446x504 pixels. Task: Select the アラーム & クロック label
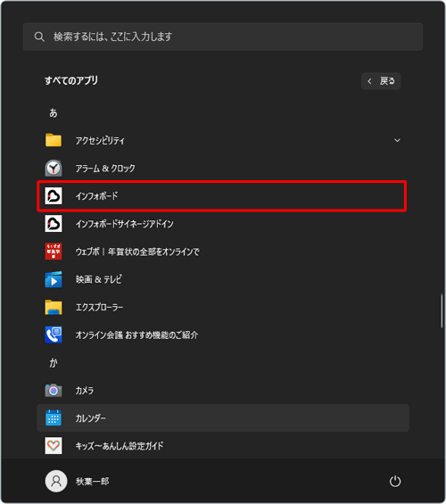pyautogui.click(x=105, y=168)
